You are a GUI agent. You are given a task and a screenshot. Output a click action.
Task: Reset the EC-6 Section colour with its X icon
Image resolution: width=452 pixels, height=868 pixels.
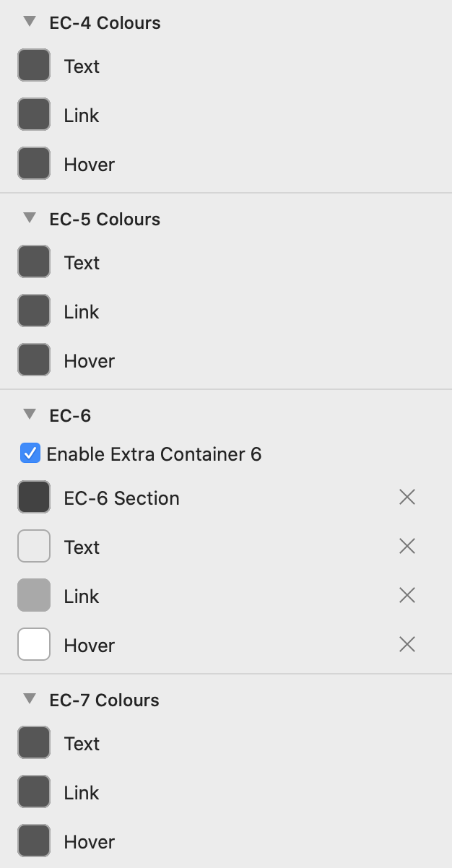[407, 497]
